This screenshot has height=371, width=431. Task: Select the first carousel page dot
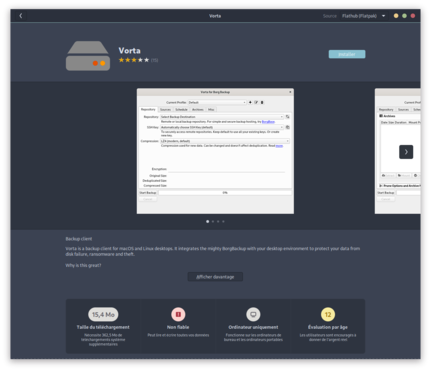[x=207, y=221]
